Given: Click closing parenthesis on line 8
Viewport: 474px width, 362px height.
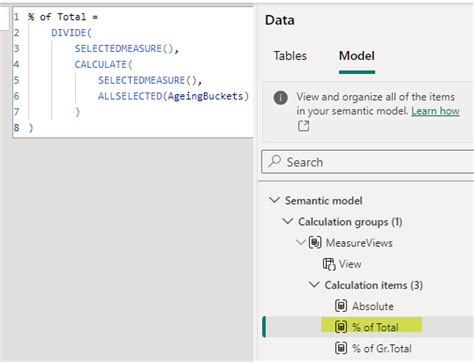Looking at the screenshot, I should [x=31, y=128].
